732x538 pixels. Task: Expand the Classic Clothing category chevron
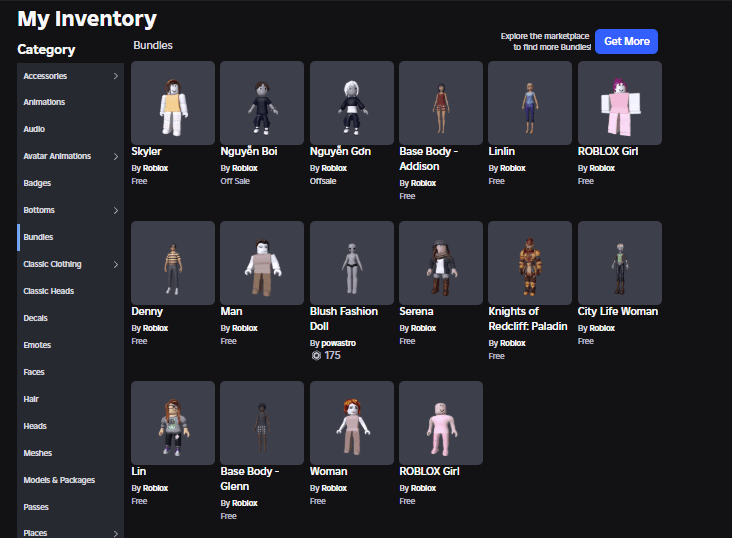coord(116,264)
